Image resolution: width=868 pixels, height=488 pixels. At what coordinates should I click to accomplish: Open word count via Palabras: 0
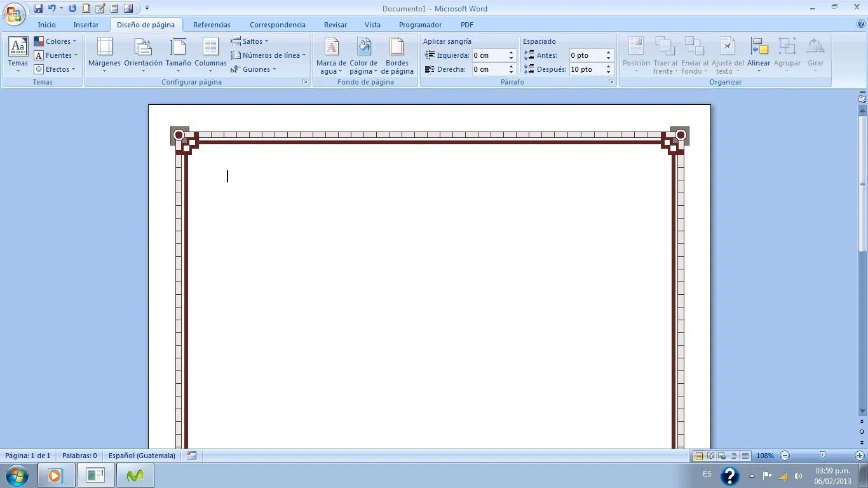tap(79, 456)
